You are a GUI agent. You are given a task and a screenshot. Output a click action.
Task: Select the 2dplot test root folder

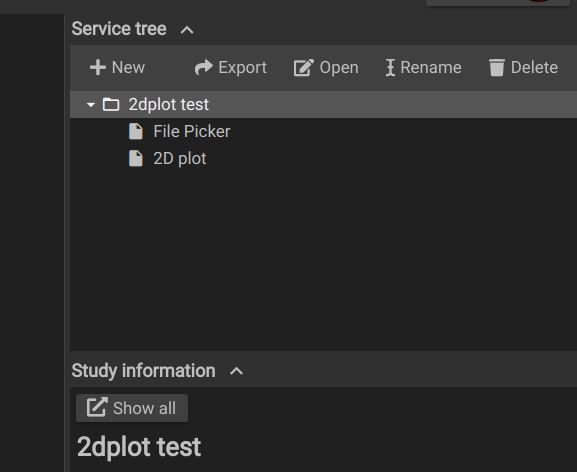(323, 104)
